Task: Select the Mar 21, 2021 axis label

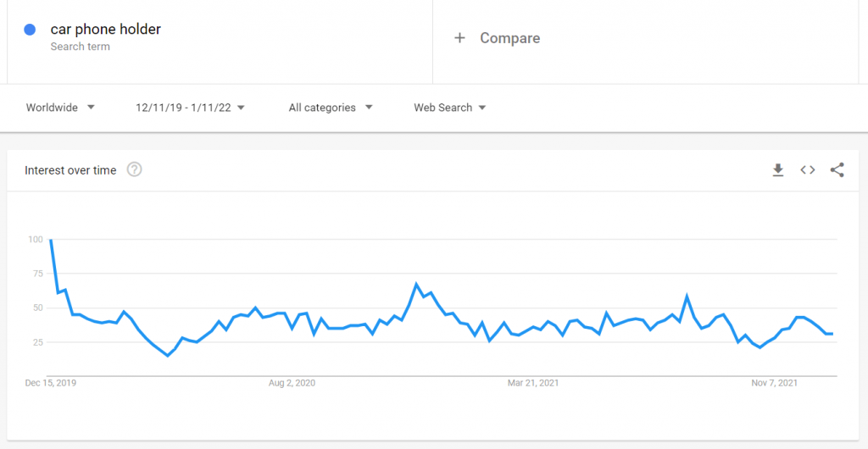Action: [533, 383]
